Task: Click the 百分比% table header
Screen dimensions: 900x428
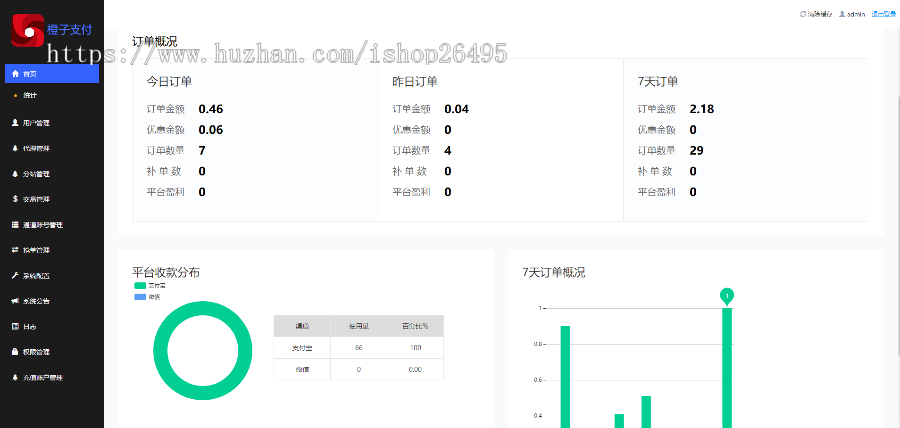Action: (415, 326)
